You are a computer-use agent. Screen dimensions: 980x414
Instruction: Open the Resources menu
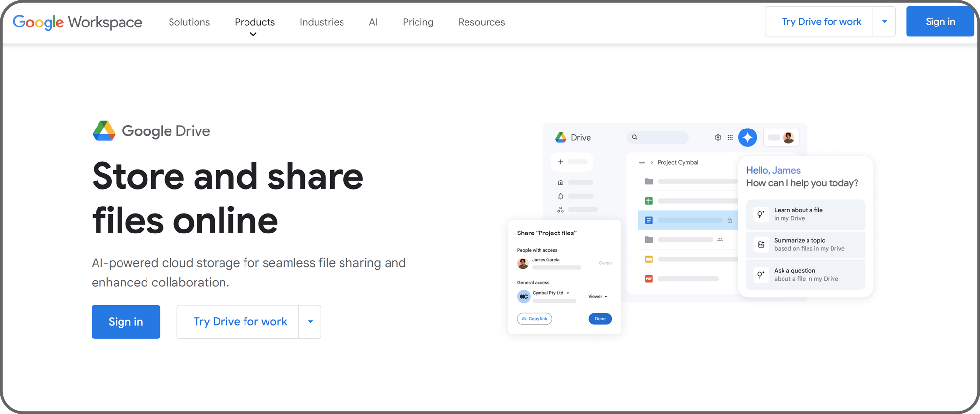(482, 22)
